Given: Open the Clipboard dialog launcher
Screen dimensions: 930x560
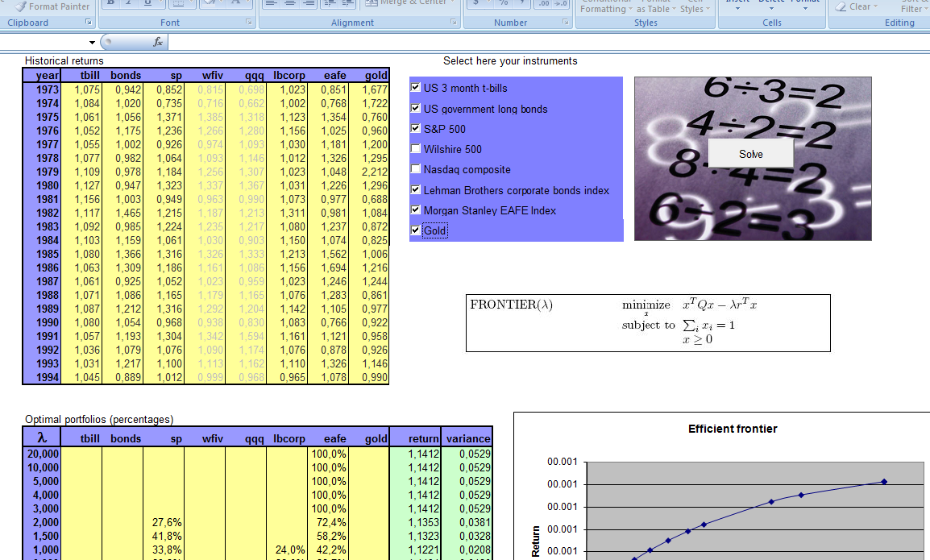Looking at the screenshot, I should point(87,23).
